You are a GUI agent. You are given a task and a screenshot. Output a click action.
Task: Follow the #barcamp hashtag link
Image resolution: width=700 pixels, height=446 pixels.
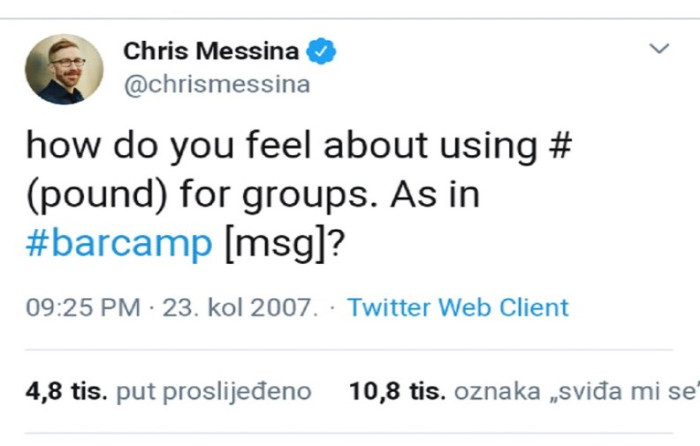tap(118, 244)
